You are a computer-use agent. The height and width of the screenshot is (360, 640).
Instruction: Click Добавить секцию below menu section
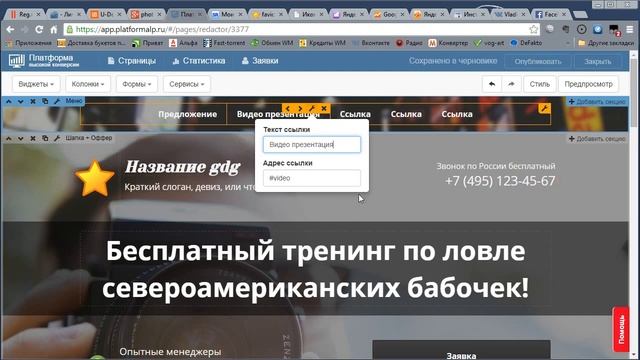coord(597,139)
